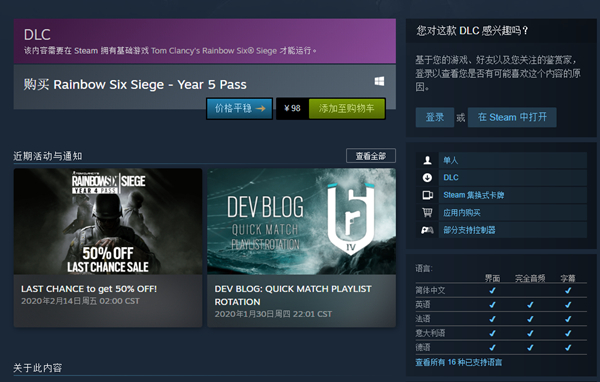Click the 法语 language row label
Image resolution: width=600 pixels, height=382 pixels.
click(423, 319)
